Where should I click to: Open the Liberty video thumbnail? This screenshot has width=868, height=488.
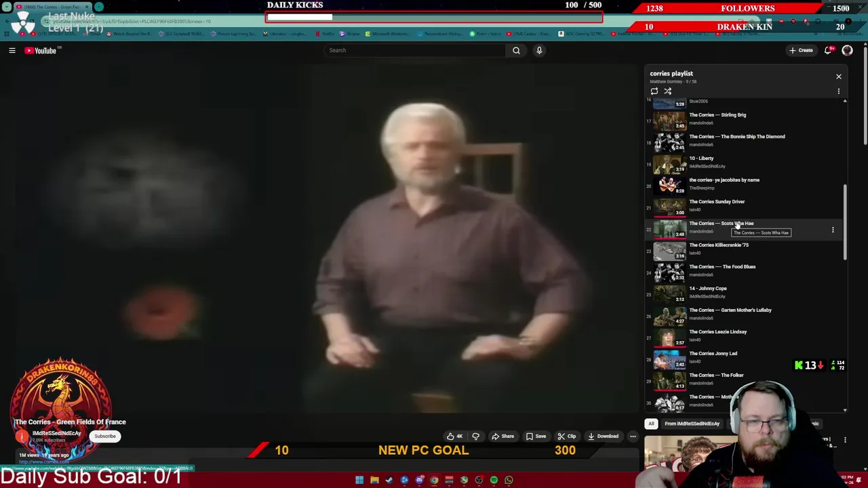coord(669,164)
